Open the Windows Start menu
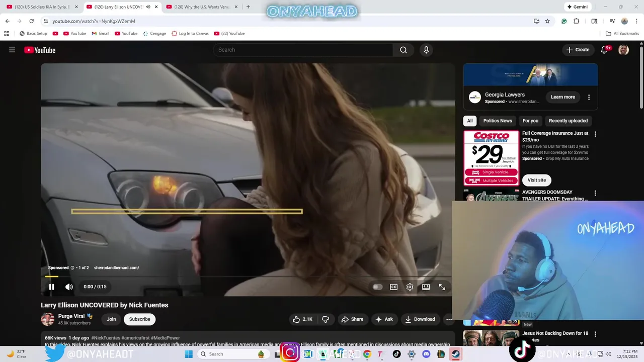Screen dimensions: 644x362 coord(189,354)
